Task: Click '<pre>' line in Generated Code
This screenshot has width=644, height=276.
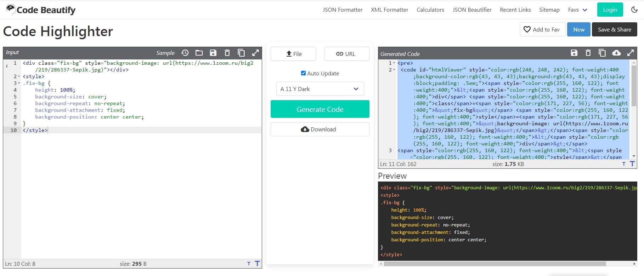Action: click(x=405, y=63)
